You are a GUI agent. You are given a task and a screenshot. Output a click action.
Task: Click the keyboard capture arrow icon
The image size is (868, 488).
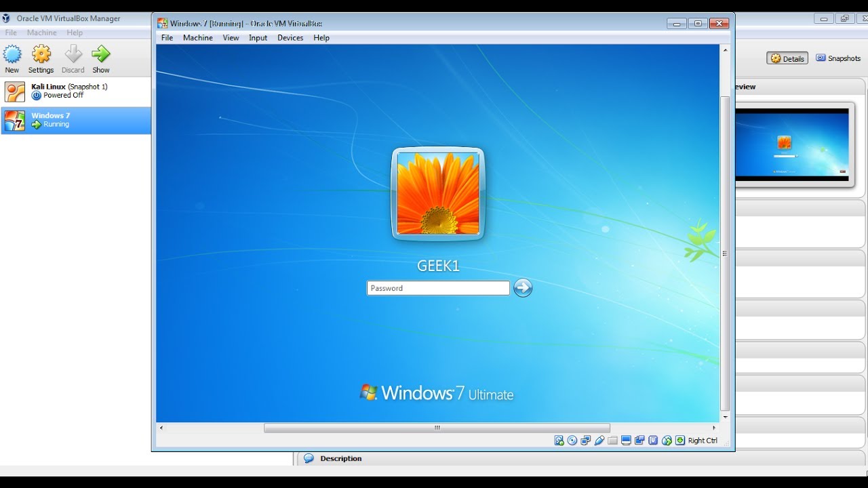point(680,441)
